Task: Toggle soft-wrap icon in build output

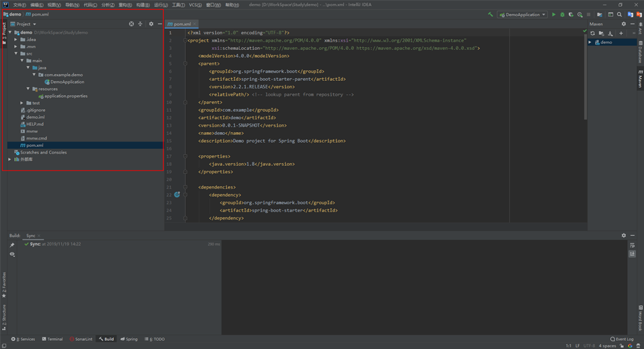Action: 632,245
